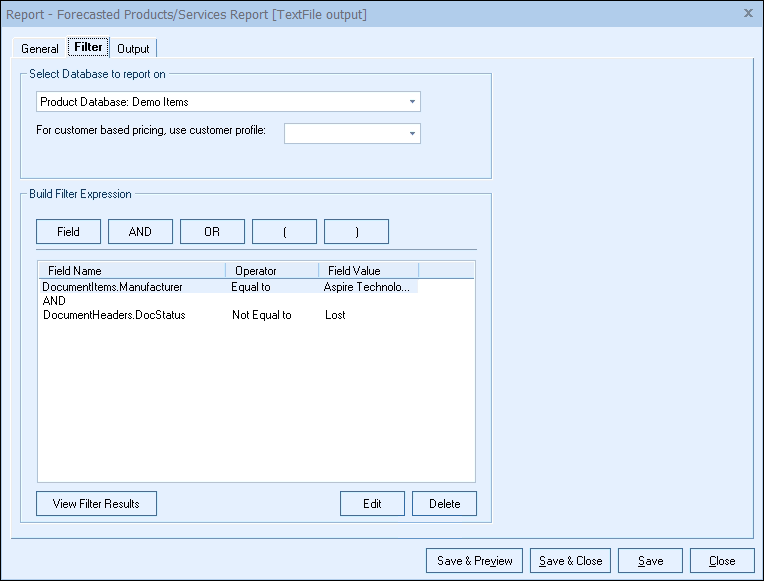Click the Field button
Screen dimensions: 764x581
[68, 232]
